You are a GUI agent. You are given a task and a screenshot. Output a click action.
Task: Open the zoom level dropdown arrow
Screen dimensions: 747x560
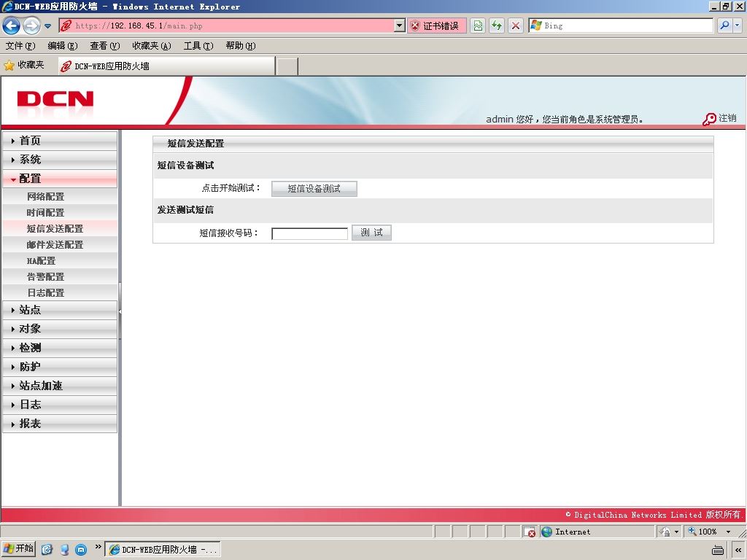tap(728, 532)
